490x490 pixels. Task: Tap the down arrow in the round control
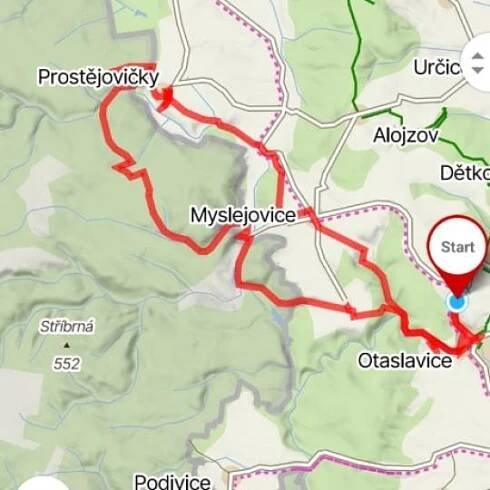point(478,70)
